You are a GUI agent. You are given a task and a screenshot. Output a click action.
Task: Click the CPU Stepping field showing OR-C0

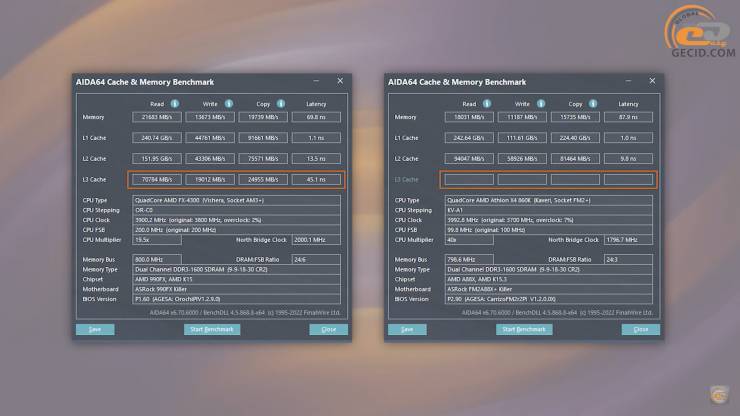pos(236,210)
